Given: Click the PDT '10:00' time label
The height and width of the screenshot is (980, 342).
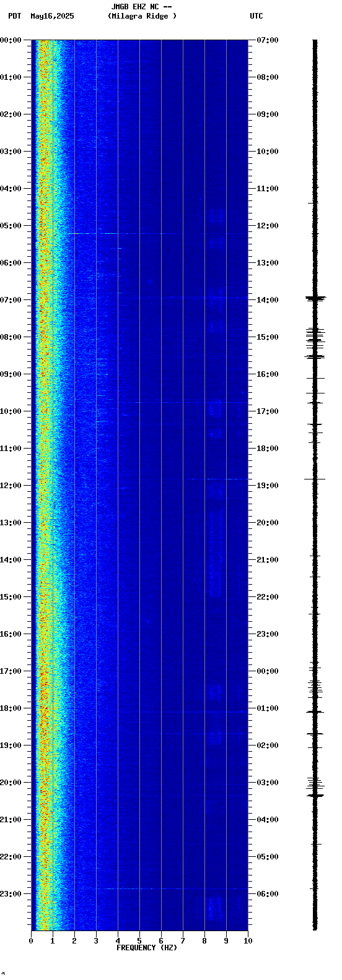Looking at the screenshot, I should point(11,411).
